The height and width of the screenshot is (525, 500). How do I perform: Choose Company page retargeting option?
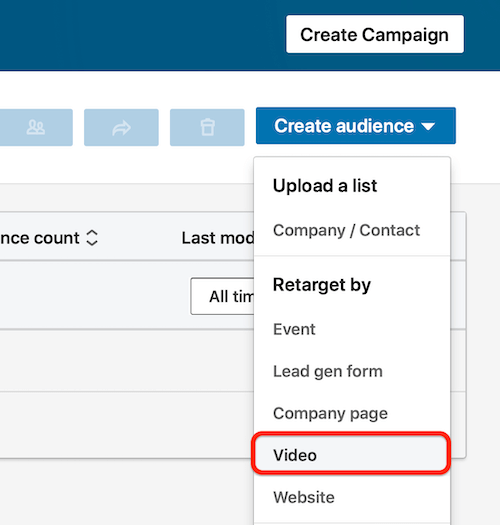[x=330, y=414]
